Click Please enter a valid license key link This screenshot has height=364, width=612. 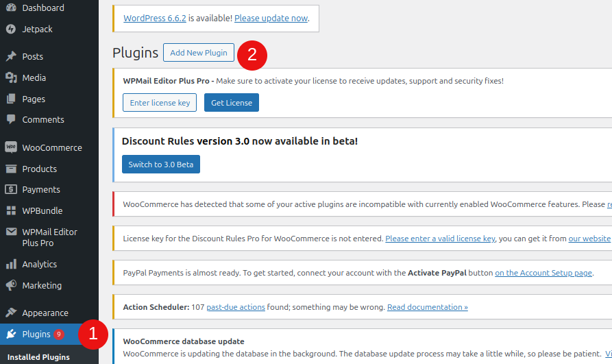pyautogui.click(x=440, y=239)
